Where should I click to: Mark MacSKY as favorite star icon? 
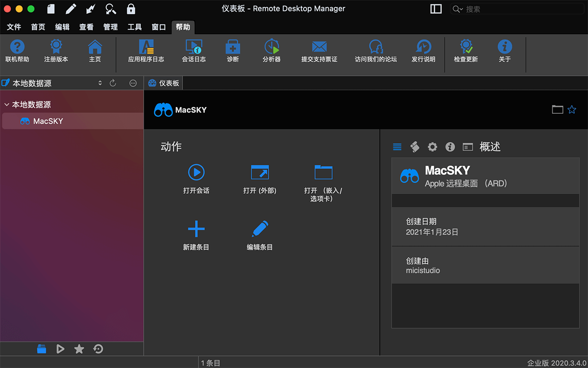click(572, 109)
